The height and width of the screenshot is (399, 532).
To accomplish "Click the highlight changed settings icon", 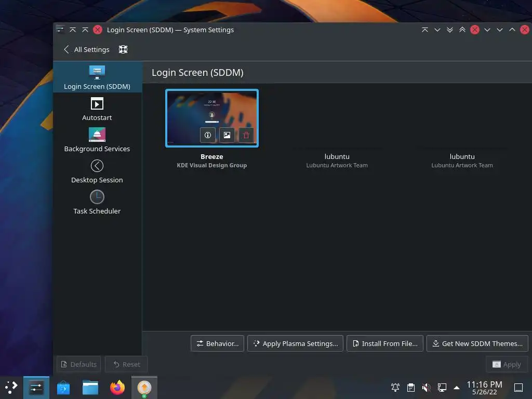I will point(123,49).
